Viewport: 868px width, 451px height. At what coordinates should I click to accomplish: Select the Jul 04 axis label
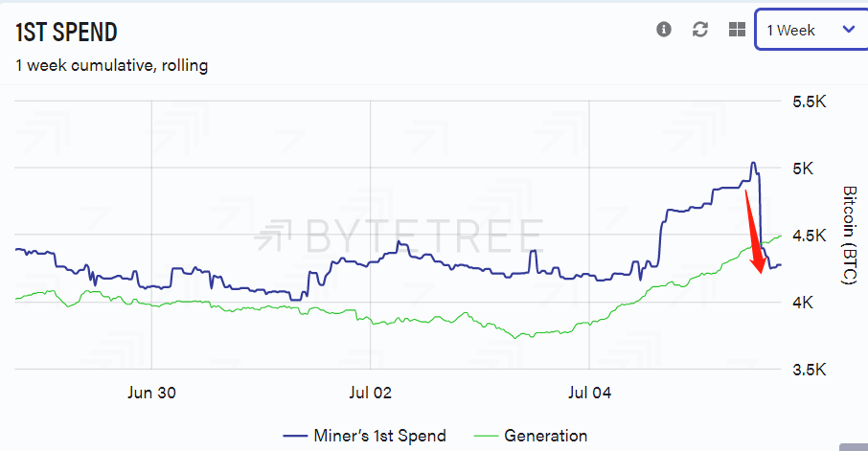(589, 393)
